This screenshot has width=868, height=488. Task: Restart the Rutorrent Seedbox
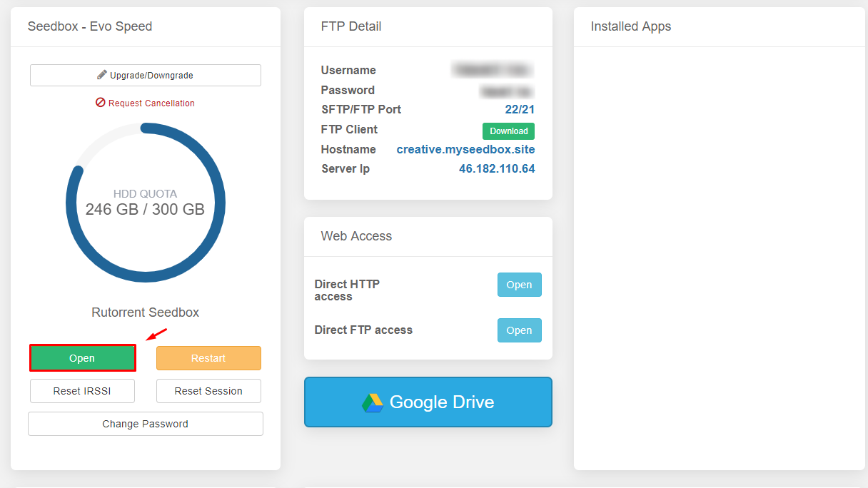coord(208,357)
